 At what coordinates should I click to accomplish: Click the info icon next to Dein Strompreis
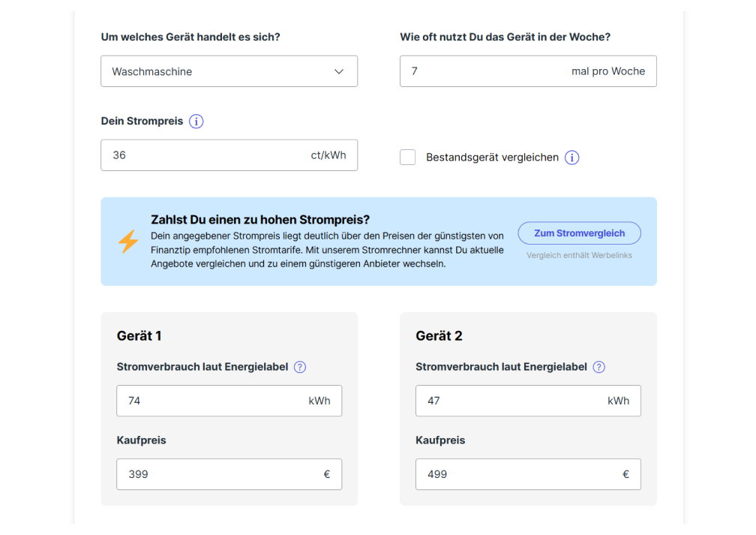pos(196,121)
